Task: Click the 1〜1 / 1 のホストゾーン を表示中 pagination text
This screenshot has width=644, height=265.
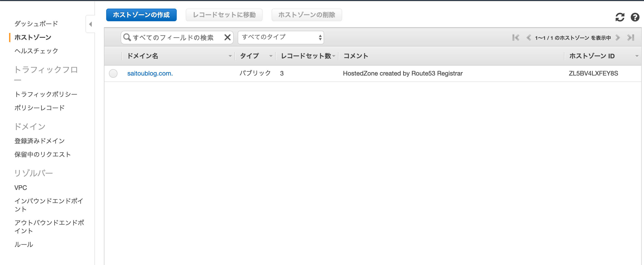Action: 573,38
